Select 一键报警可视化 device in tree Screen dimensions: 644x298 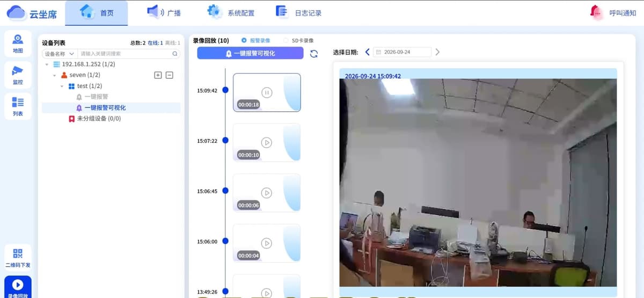pos(105,107)
